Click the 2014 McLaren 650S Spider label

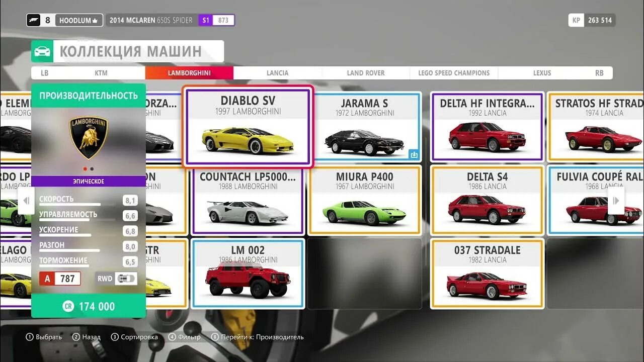pyautogui.click(x=151, y=21)
